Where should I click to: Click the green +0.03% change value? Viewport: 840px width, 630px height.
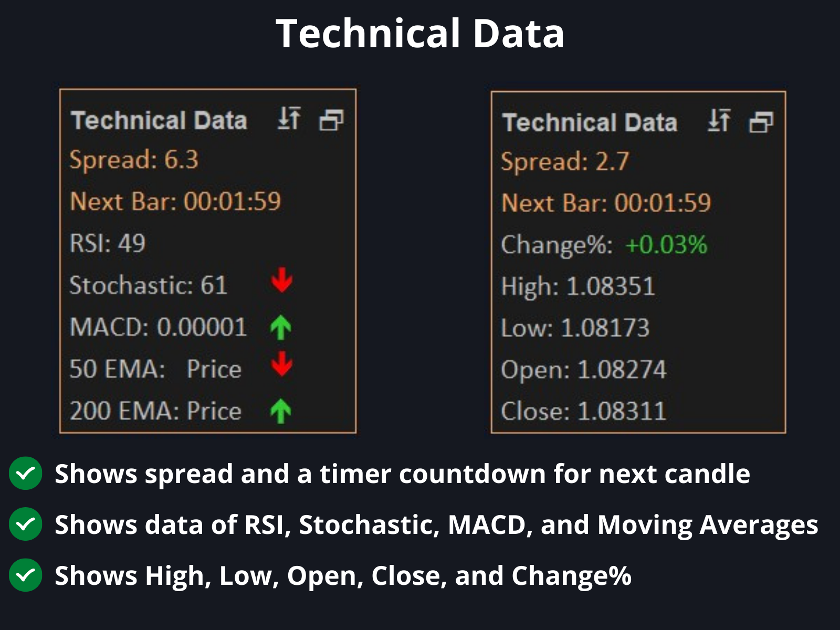(666, 245)
